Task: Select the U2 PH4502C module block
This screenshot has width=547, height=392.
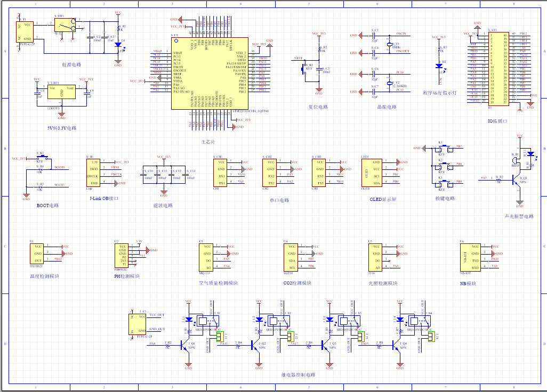Action: (122, 256)
